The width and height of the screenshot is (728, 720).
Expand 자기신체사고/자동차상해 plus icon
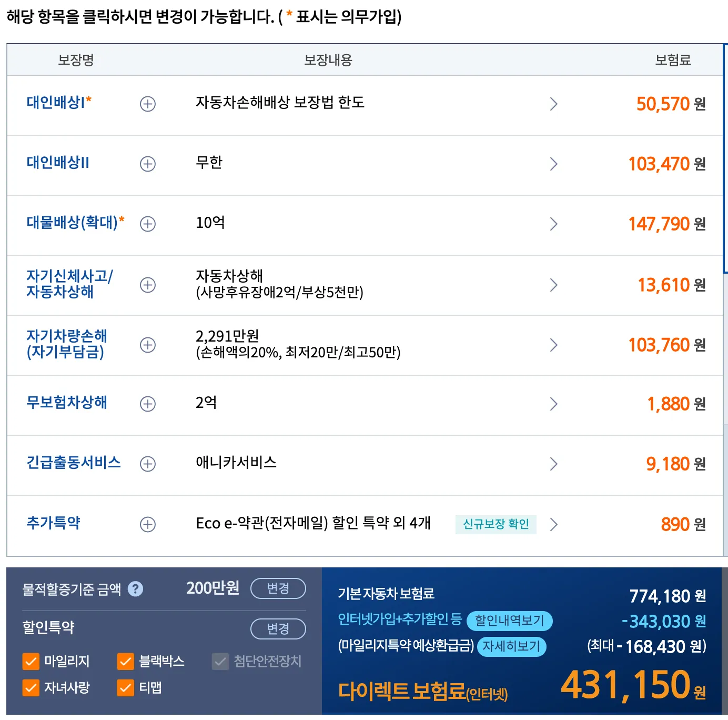(x=148, y=285)
